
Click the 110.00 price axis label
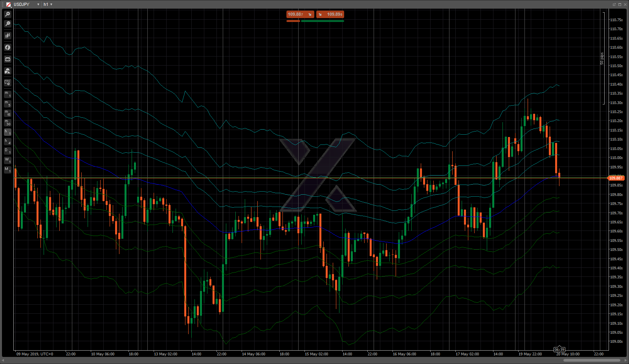click(616, 158)
